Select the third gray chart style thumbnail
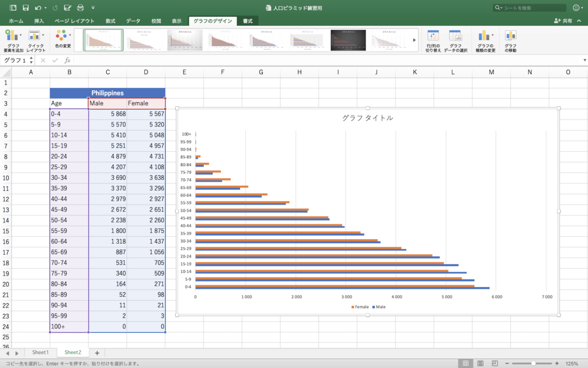 (185, 40)
